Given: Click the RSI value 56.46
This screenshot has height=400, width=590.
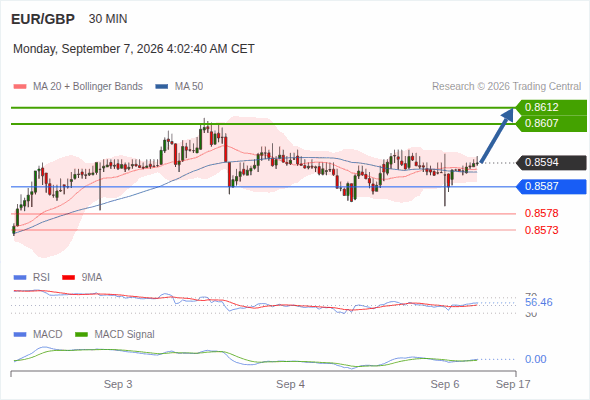Looking at the screenshot, I should click(539, 302).
